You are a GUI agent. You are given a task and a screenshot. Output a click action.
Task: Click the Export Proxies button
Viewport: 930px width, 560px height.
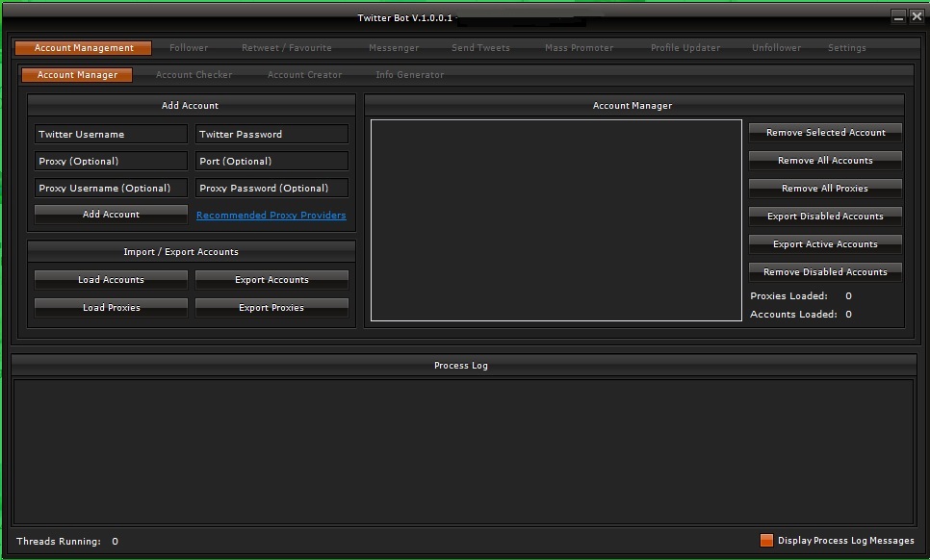click(x=271, y=308)
